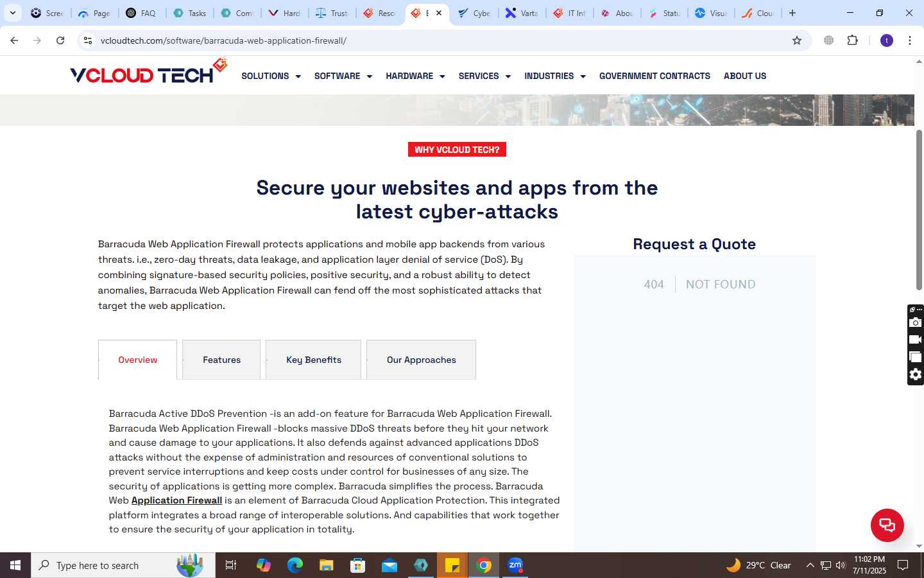
Task: Switch to the Cyber browser tab
Action: [474, 13]
